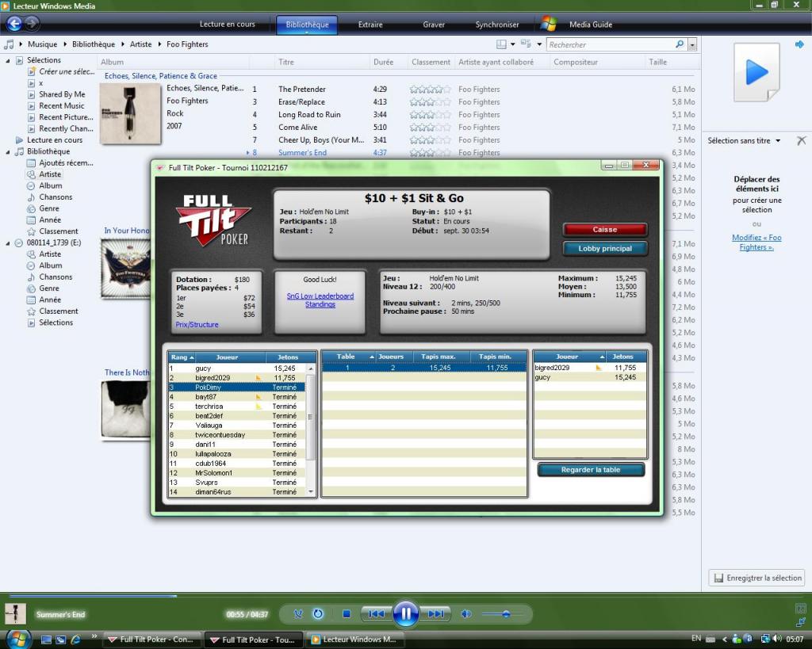This screenshot has width=812, height=649.
Task: Click the back arrow in Media Player
Action: 14,23
